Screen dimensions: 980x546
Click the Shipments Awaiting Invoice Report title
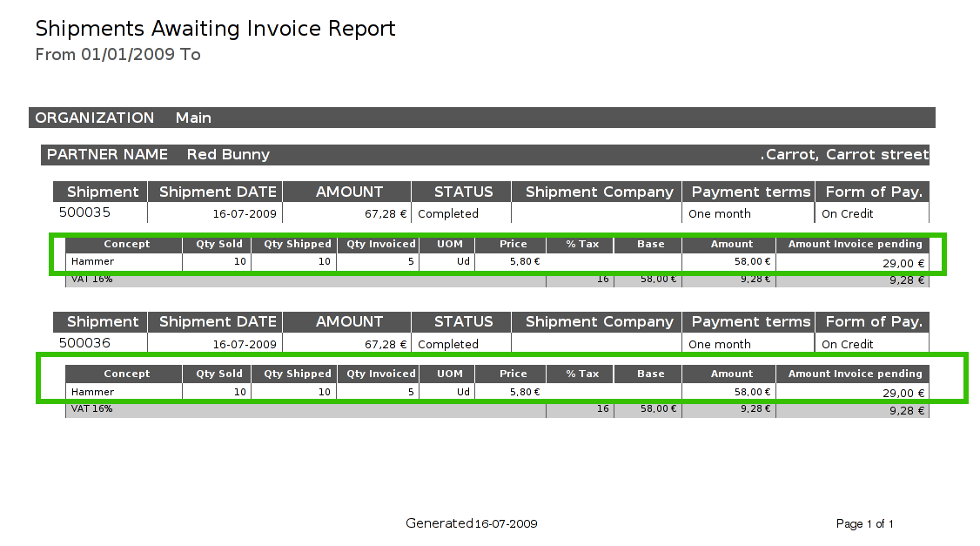pyautogui.click(x=215, y=29)
